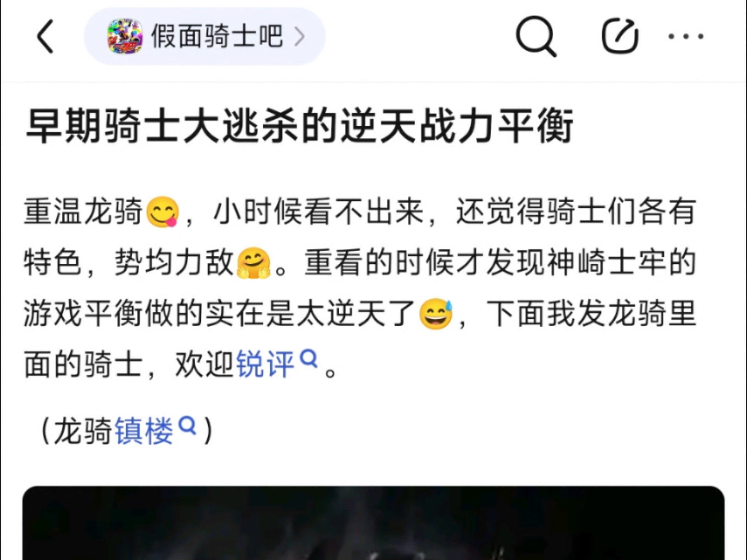Expand the 假面骑士吧 chevron arrow
This screenshot has height=560, width=747.
coord(300,37)
